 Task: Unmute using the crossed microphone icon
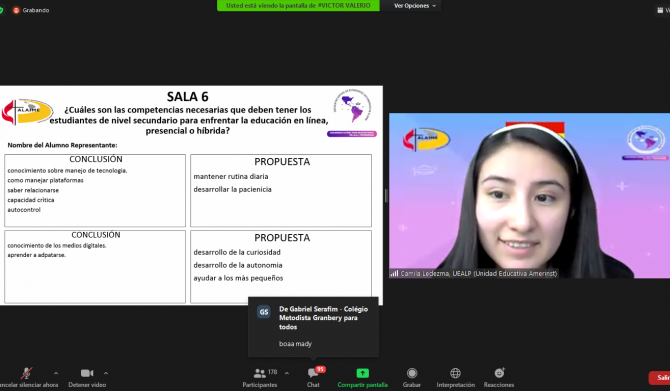(x=26, y=373)
